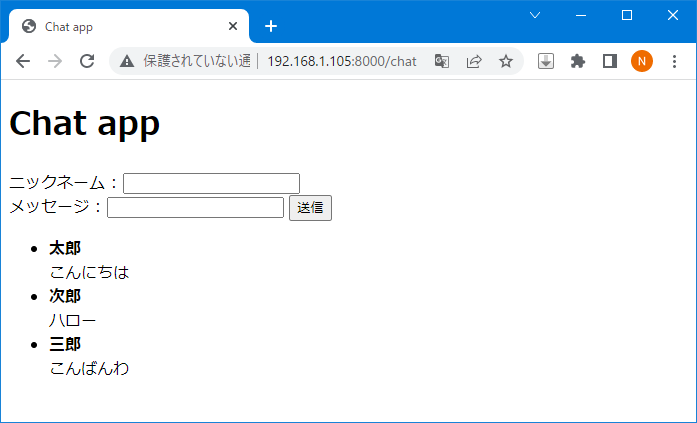Close the Chat app tab
697x423 pixels.
tap(233, 27)
